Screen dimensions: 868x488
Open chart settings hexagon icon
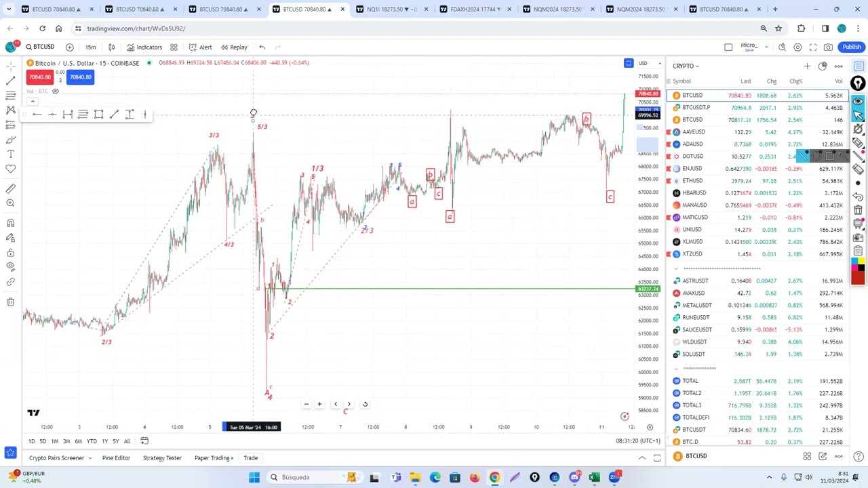[x=797, y=47]
